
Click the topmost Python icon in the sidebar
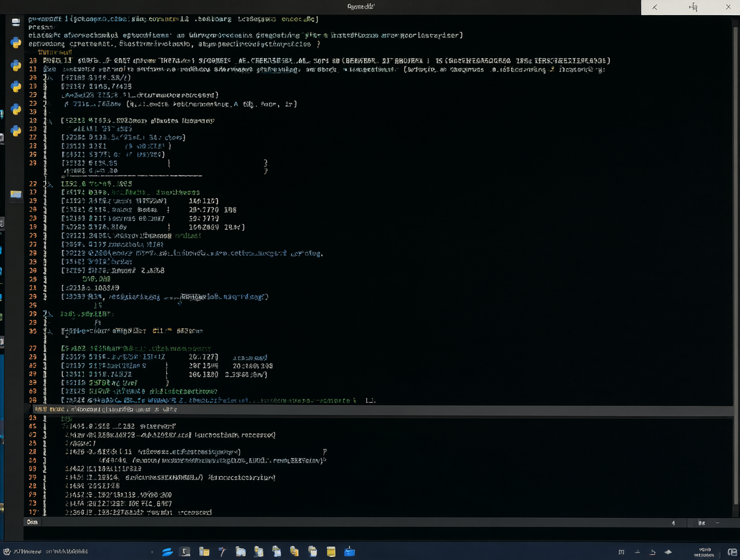(x=16, y=43)
